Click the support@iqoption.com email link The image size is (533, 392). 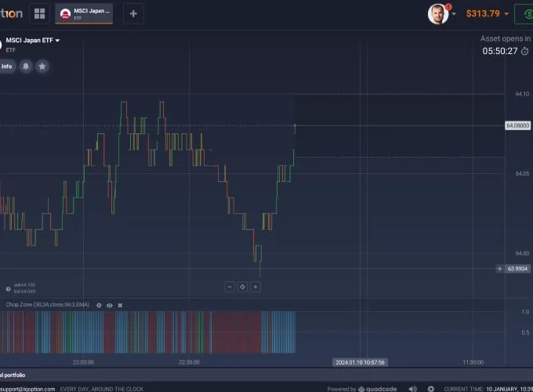pos(27,389)
